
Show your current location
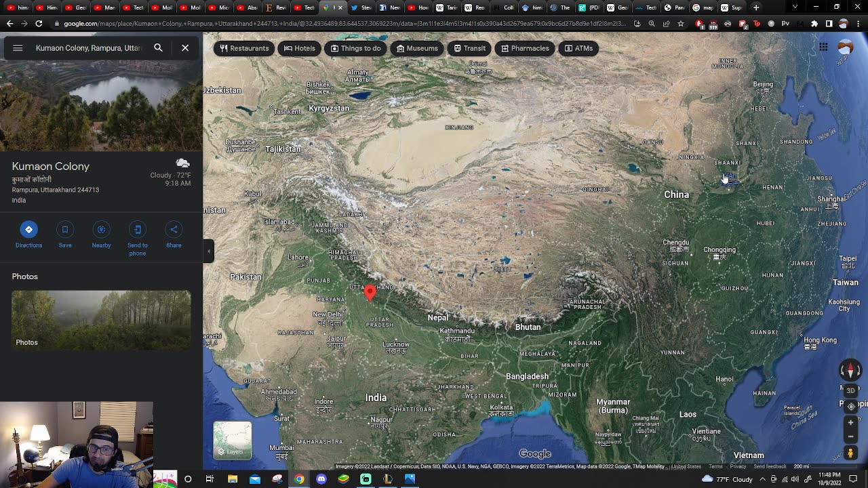[851, 407]
